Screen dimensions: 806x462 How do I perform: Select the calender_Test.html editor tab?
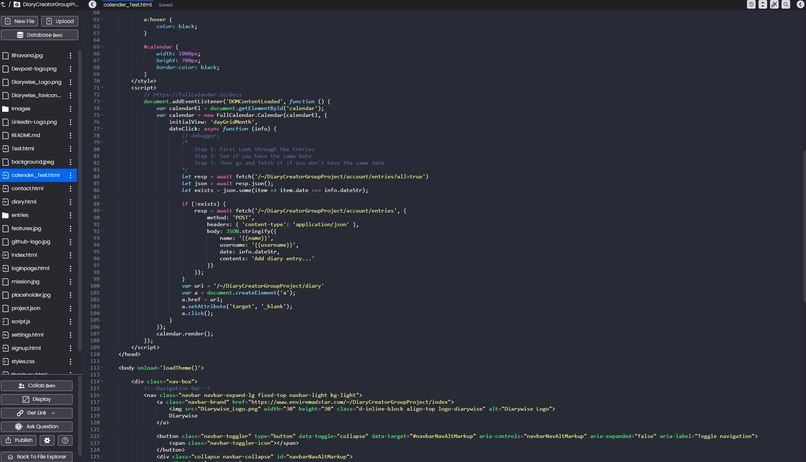(x=127, y=4)
